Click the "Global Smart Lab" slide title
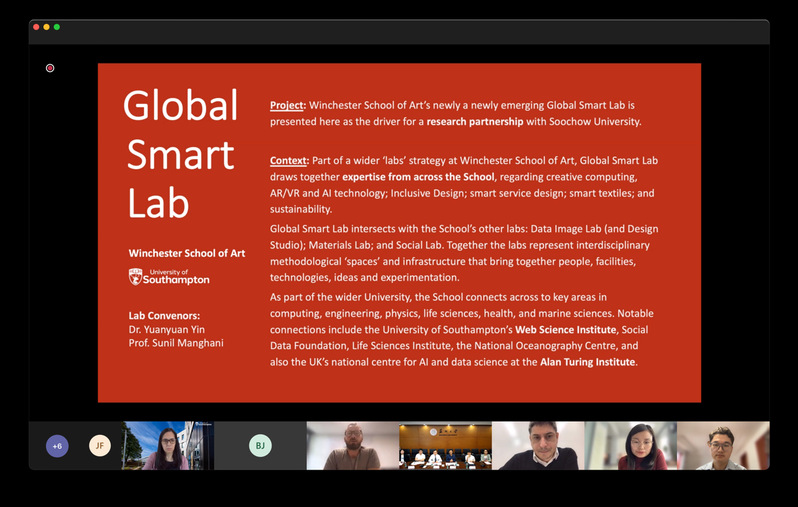Viewport: 798px width, 507px height. [x=181, y=153]
